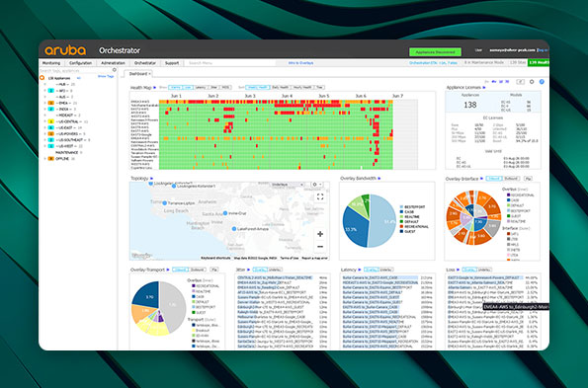Viewport: 588px width, 388px height.
Task: Click the aruba logo in the header
Action: click(65, 50)
